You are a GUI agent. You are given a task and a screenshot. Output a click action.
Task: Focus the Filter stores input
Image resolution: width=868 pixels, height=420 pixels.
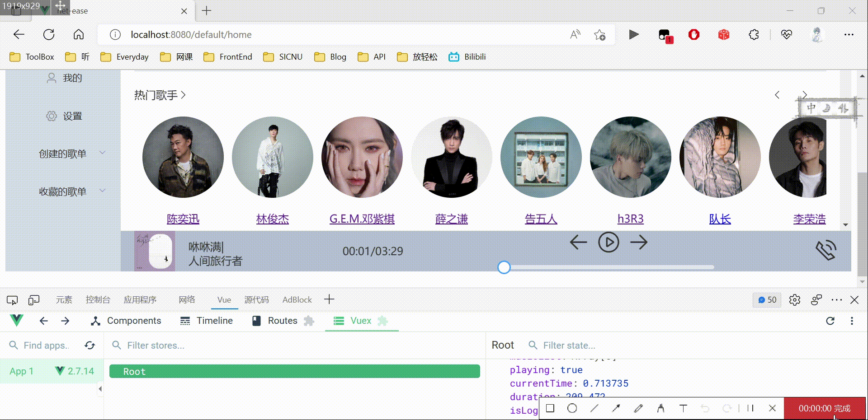pyautogui.click(x=294, y=345)
